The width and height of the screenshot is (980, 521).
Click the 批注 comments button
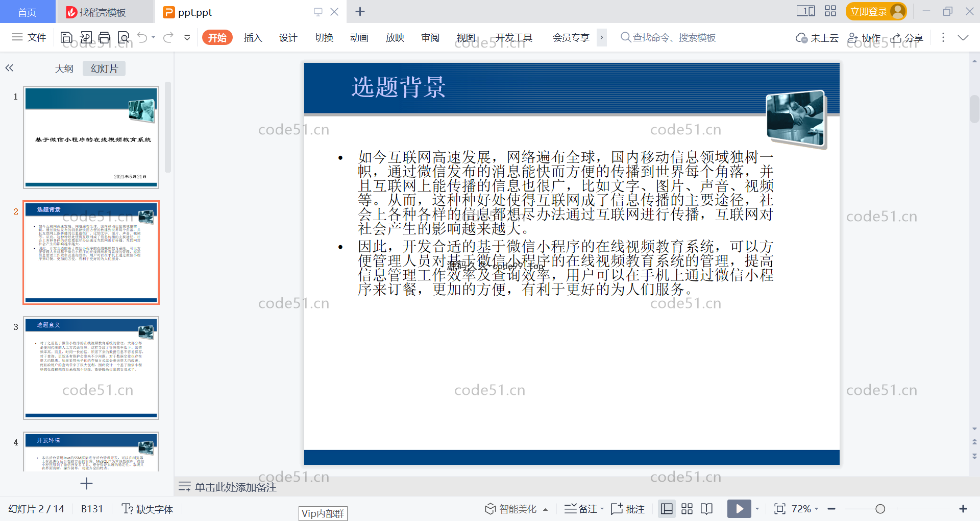[628, 509]
